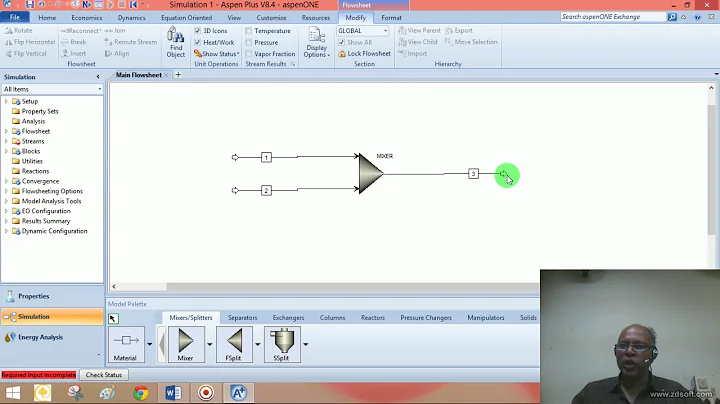Select Model Analysis Tools in the tree
This screenshot has height=404, width=720.
coord(51,201)
